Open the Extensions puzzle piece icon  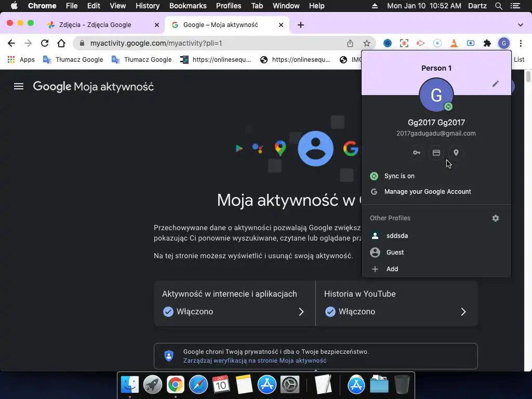tap(487, 43)
